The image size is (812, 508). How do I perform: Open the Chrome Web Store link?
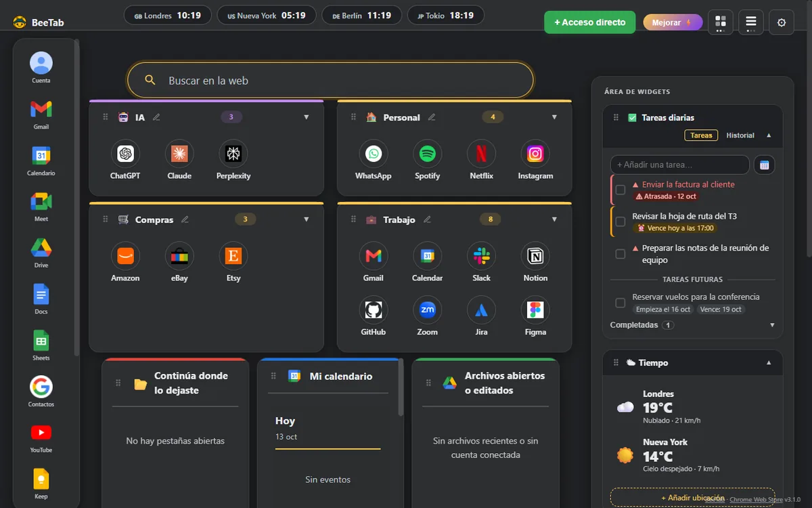756,500
